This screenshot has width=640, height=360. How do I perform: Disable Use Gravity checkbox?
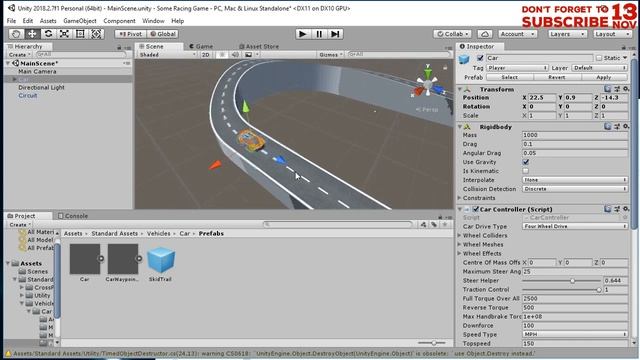point(526,162)
